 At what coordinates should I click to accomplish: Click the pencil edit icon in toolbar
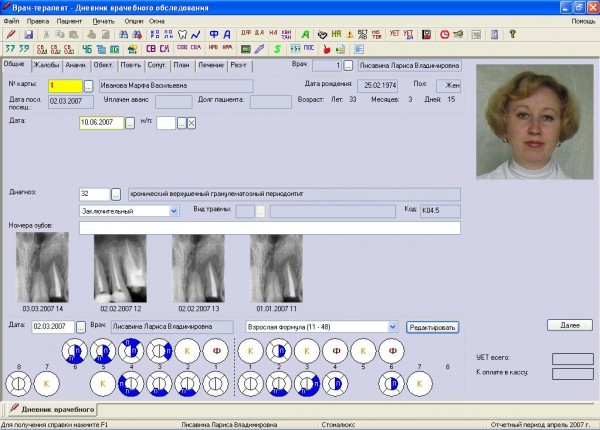pyautogui.click(x=10, y=34)
